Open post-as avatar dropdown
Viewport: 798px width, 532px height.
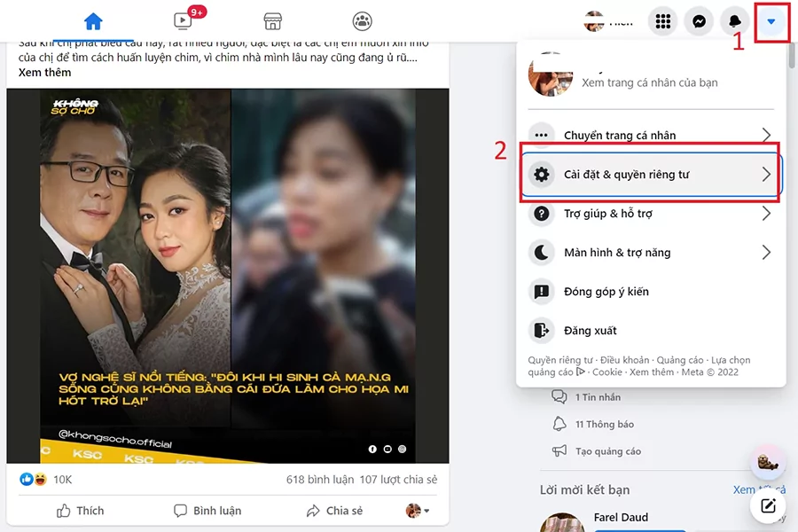coord(418,511)
